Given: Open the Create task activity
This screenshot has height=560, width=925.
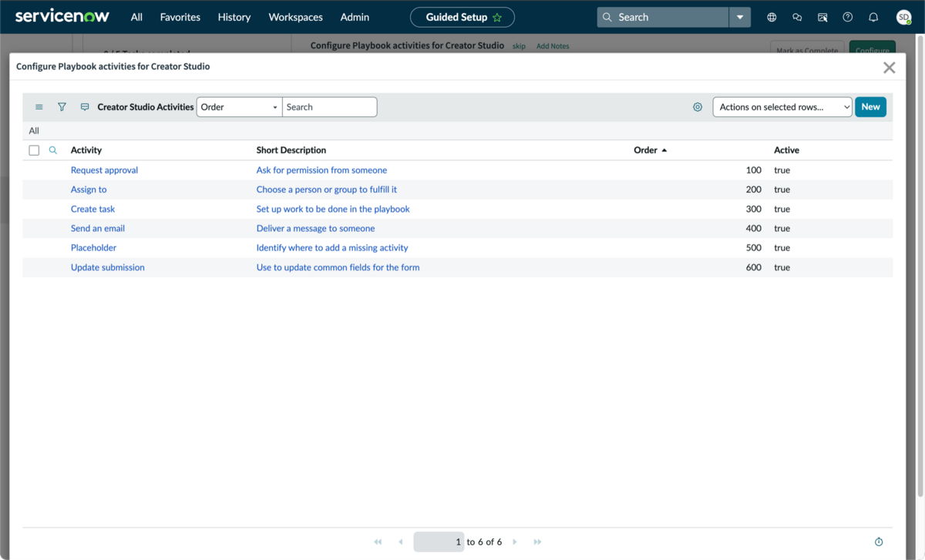Looking at the screenshot, I should tap(92, 209).
